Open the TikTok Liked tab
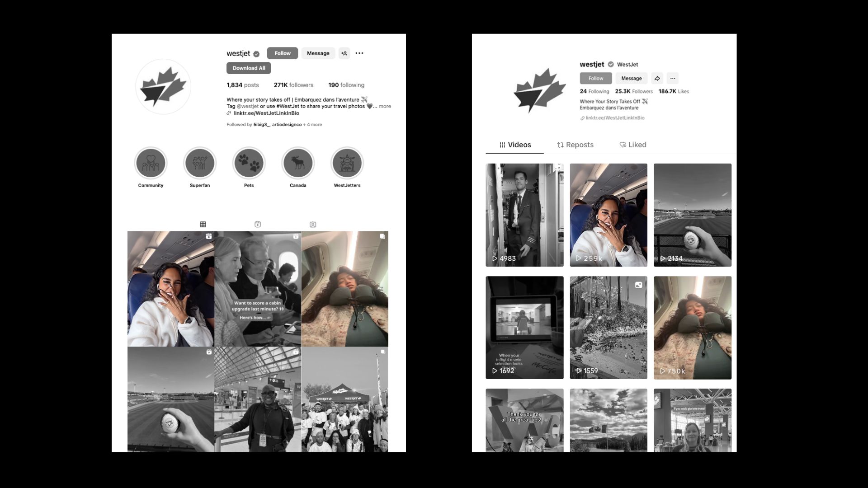The height and width of the screenshot is (488, 868). click(x=632, y=145)
